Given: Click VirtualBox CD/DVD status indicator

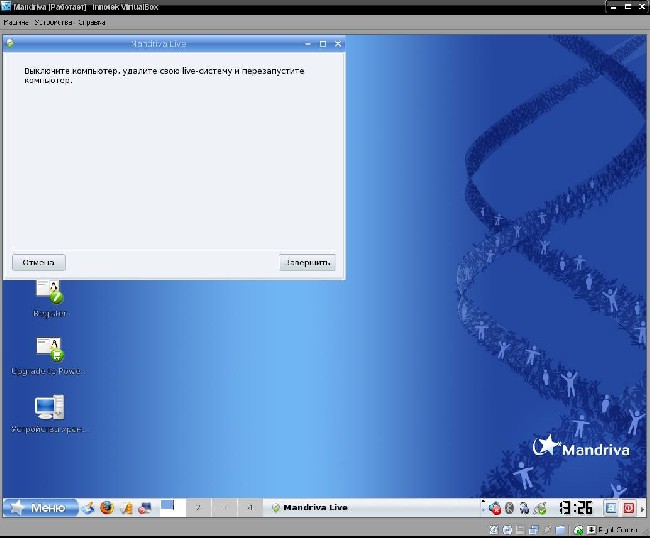Looking at the screenshot, I should click(x=507, y=529).
